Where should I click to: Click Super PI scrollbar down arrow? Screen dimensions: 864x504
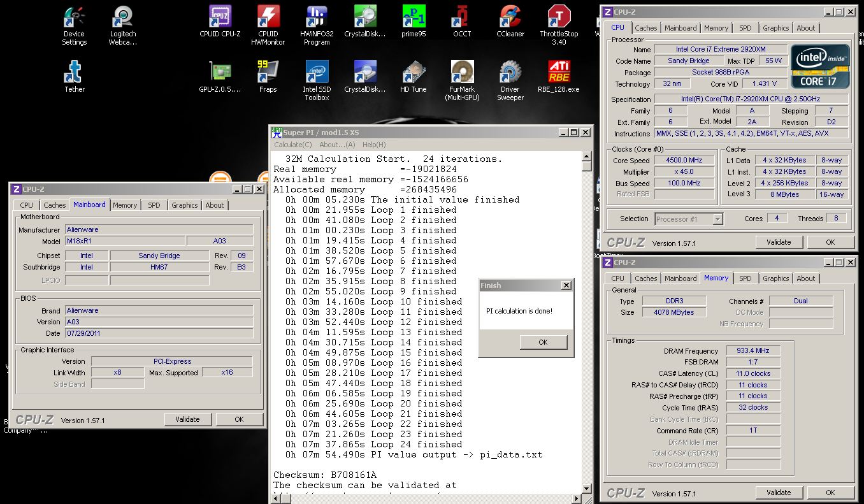[x=587, y=489]
